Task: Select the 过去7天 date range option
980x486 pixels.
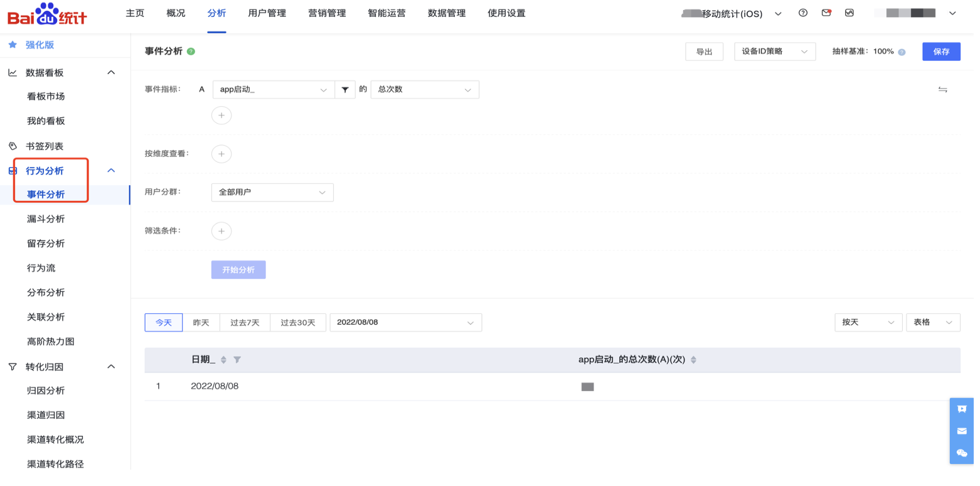Action: click(x=245, y=322)
